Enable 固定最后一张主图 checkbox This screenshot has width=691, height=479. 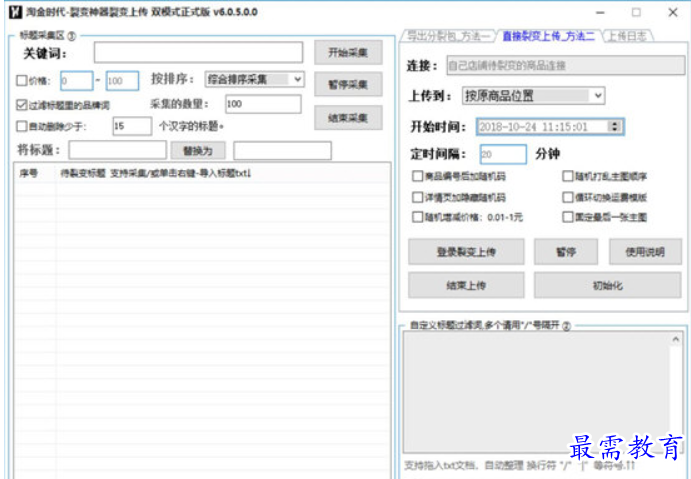(568, 217)
